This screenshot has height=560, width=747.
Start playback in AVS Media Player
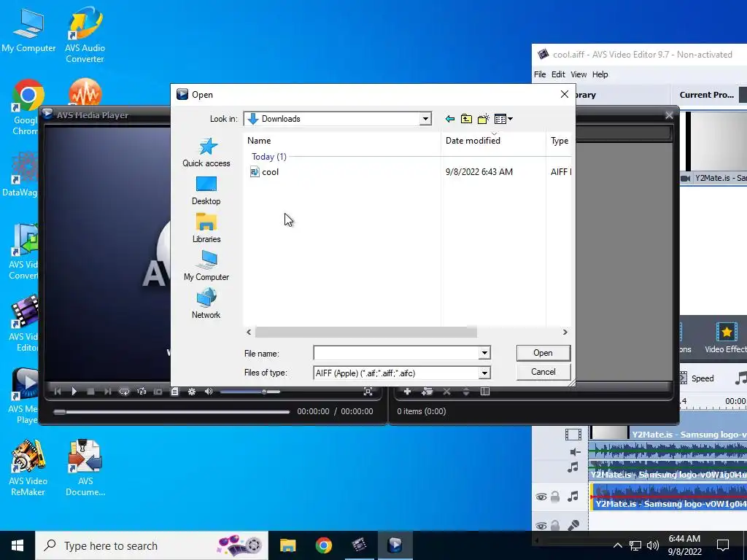point(74,392)
